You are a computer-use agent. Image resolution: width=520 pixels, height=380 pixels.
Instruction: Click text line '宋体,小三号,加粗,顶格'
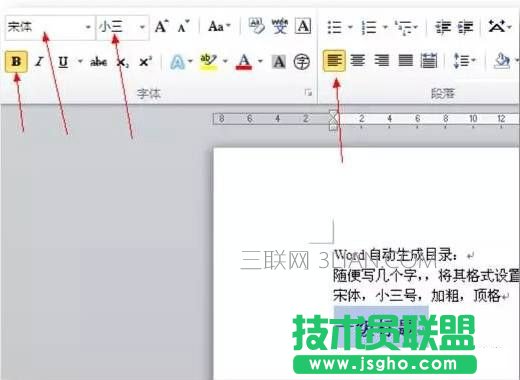417,295
